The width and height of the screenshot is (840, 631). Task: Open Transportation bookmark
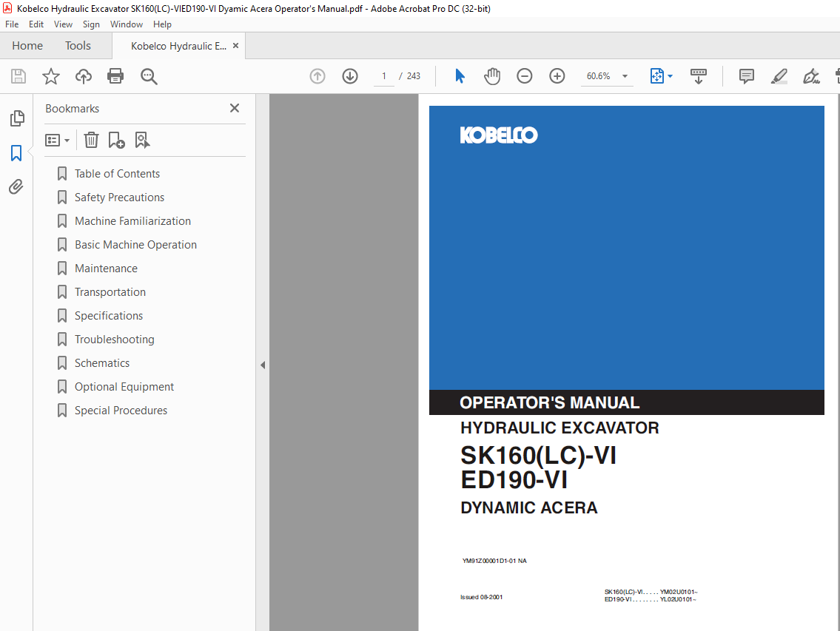[110, 292]
